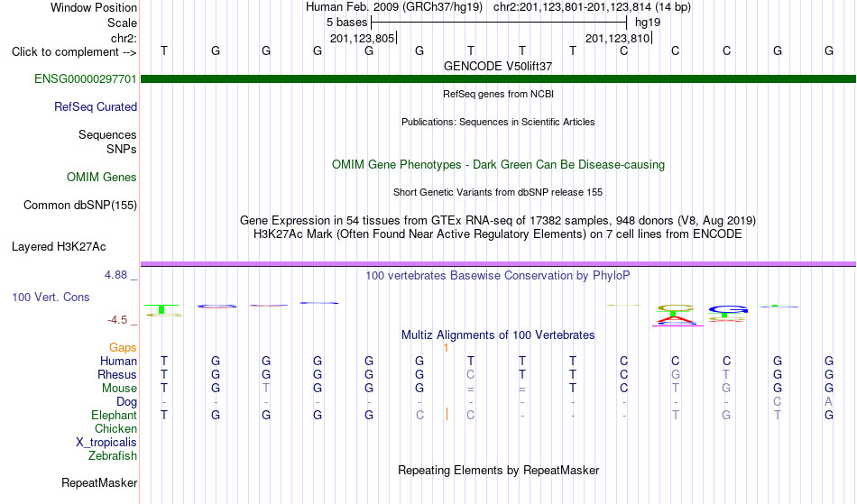Click the PhyloP upper scale value 4.88
857x504 pixels.
click(x=116, y=275)
